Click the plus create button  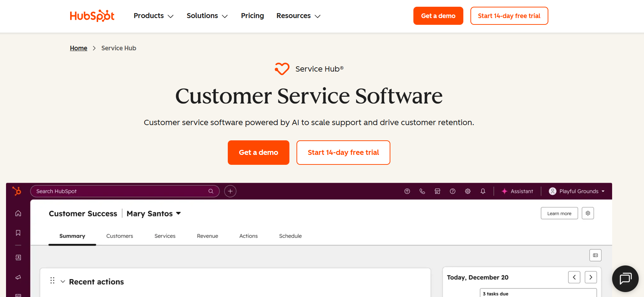[x=230, y=191]
